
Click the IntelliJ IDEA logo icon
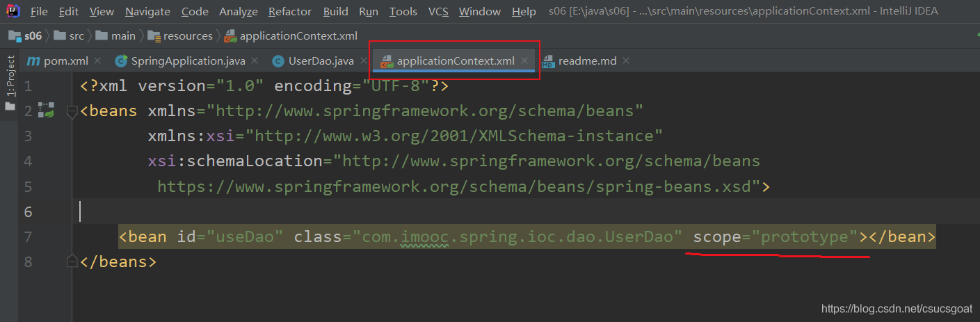tap(13, 11)
